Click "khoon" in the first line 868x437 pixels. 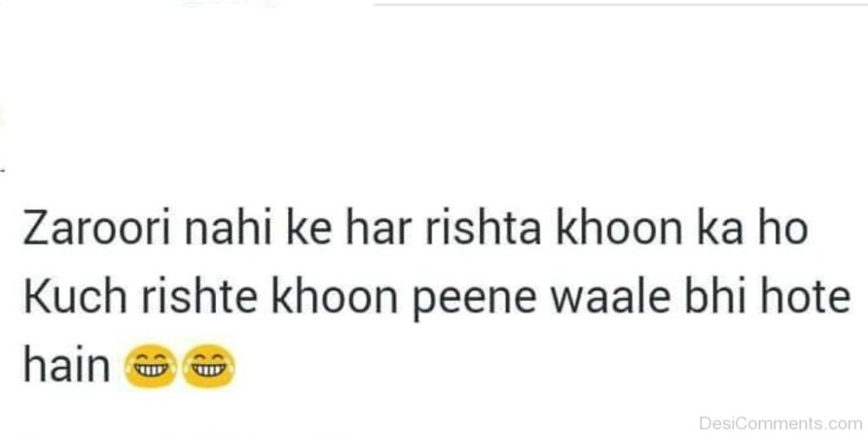pyautogui.click(x=619, y=227)
